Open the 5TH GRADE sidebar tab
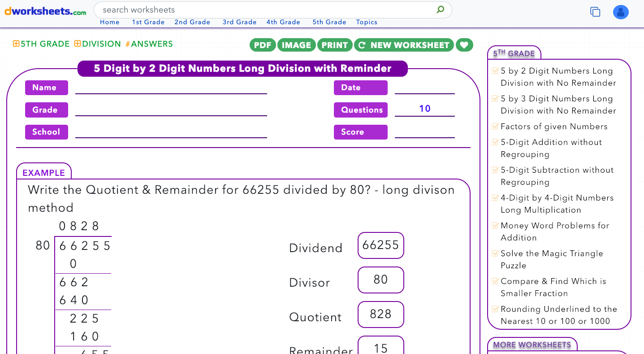644x354 pixels. [x=514, y=53]
